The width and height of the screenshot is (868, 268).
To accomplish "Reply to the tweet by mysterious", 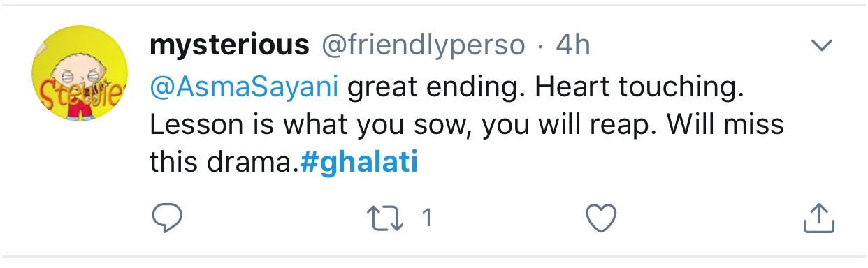I will 167,218.
